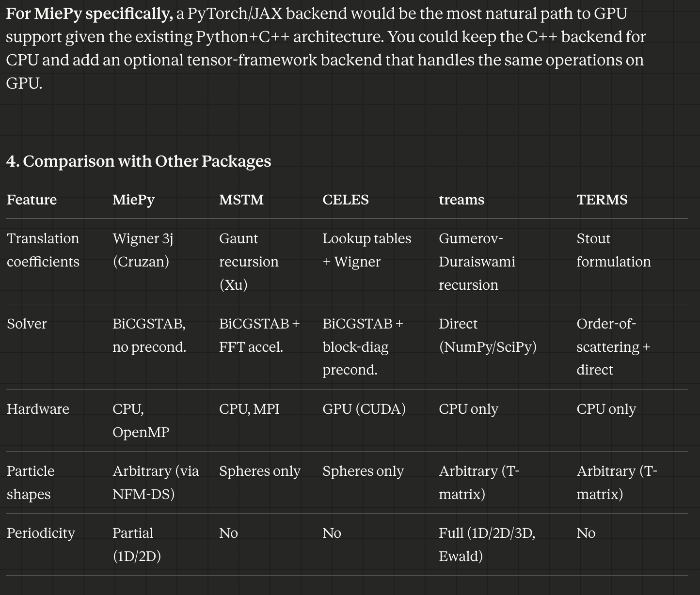Image resolution: width=700 pixels, height=595 pixels.
Task: Click the "Solver" row label
Action: click(x=27, y=324)
